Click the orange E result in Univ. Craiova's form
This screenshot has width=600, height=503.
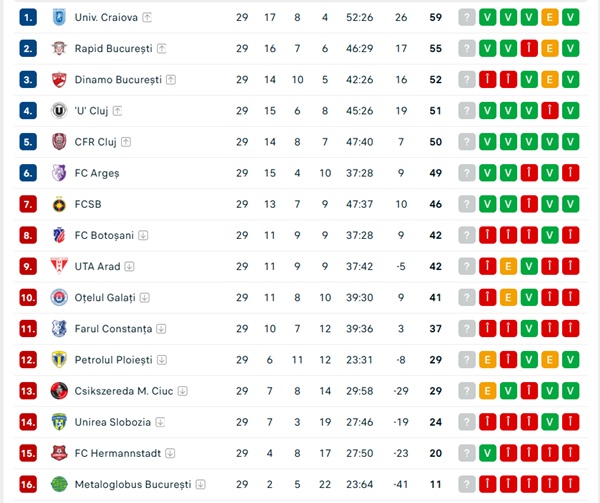(550, 17)
